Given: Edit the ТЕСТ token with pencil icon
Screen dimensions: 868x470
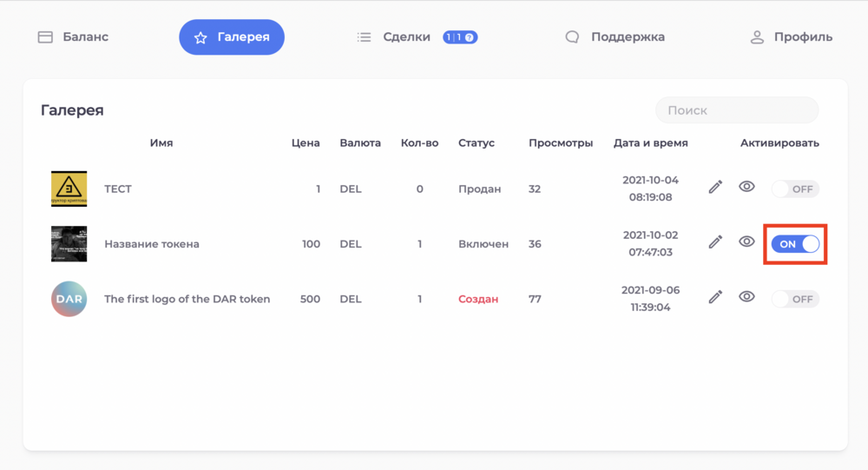Looking at the screenshot, I should [715, 188].
